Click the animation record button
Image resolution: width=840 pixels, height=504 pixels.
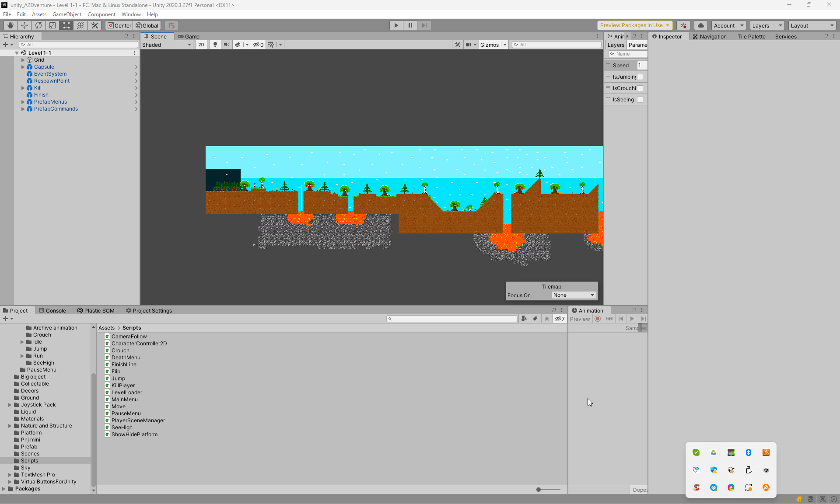(x=598, y=319)
